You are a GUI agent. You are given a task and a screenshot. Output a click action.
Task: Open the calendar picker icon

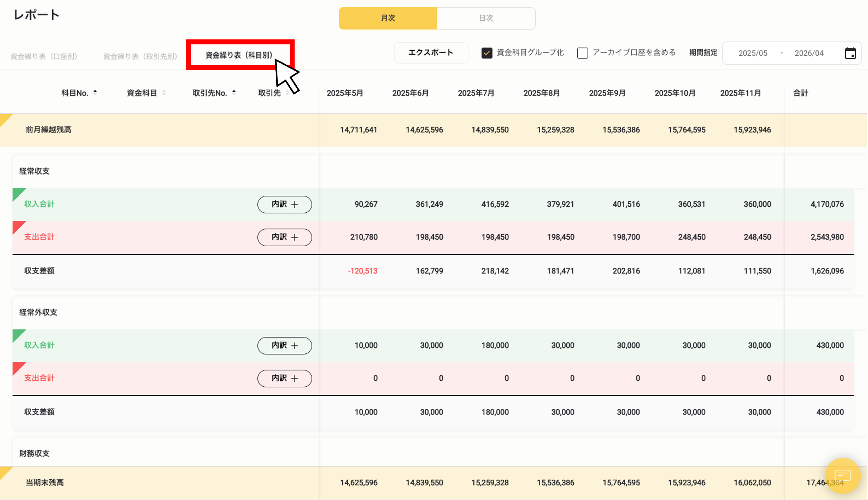click(850, 53)
